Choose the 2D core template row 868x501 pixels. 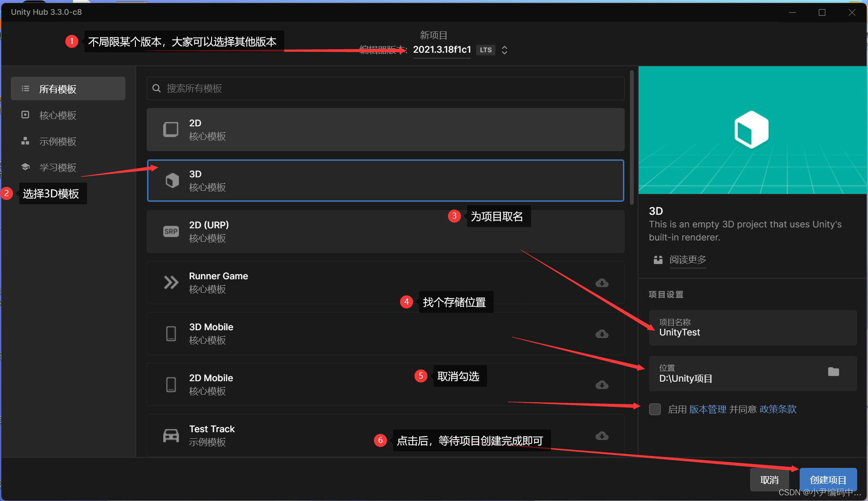[x=385, y=129]
